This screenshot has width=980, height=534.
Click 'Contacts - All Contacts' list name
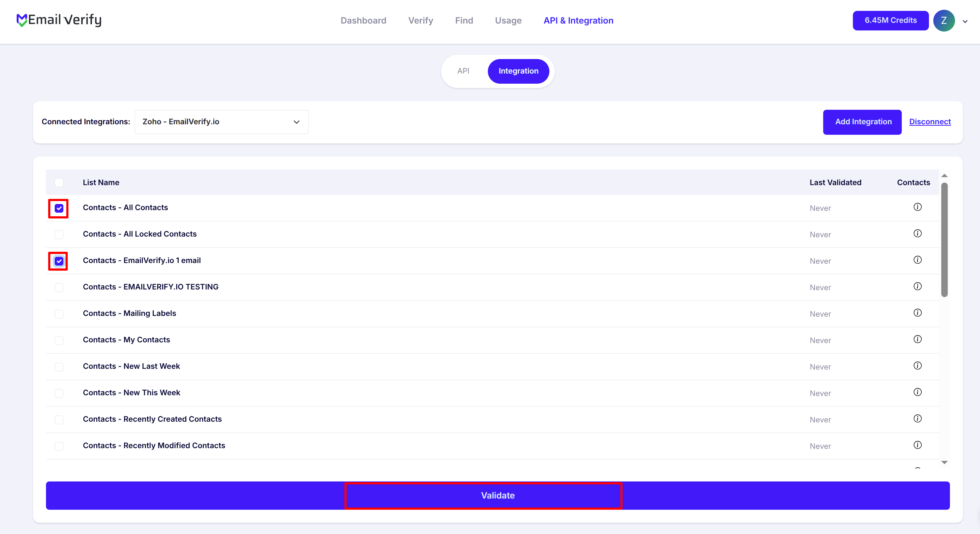[x=126, y=208]
